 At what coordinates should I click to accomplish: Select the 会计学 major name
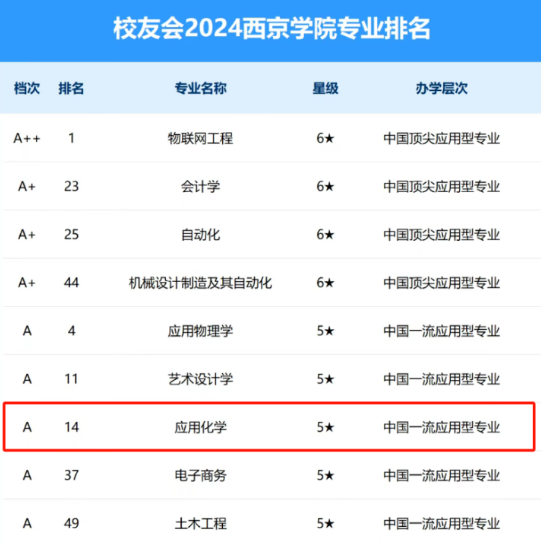[201, 187]
